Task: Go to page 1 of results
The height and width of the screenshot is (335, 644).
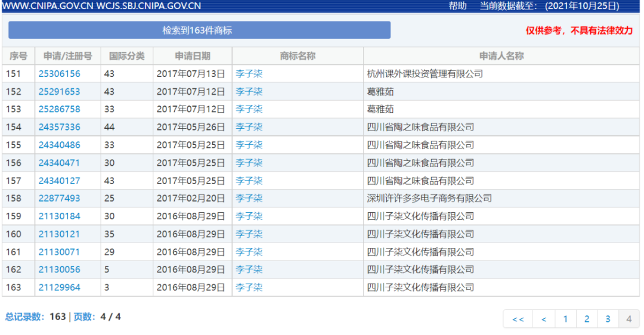Action: (565, 319)
